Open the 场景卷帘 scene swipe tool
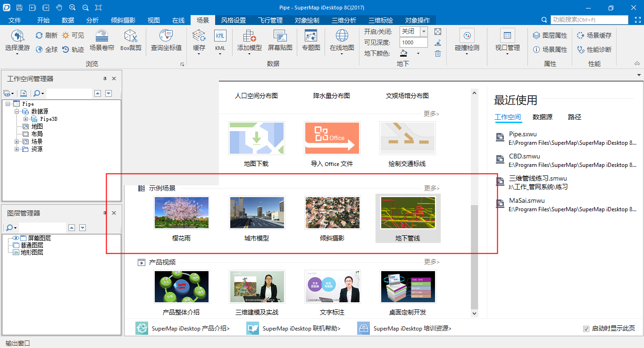 coord(102,41)
